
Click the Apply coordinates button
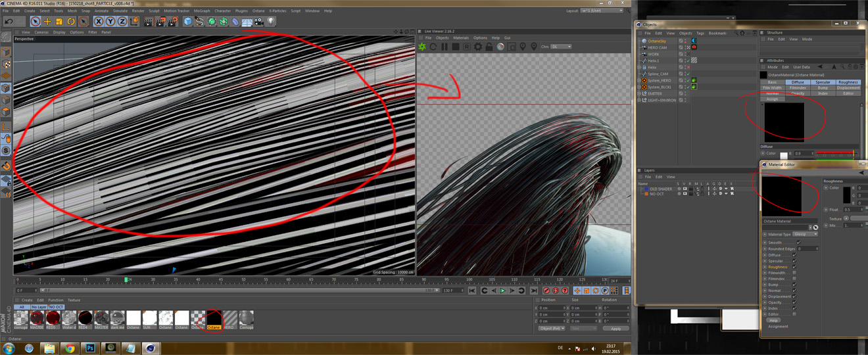pyautogui.click(x=616, y=329)
